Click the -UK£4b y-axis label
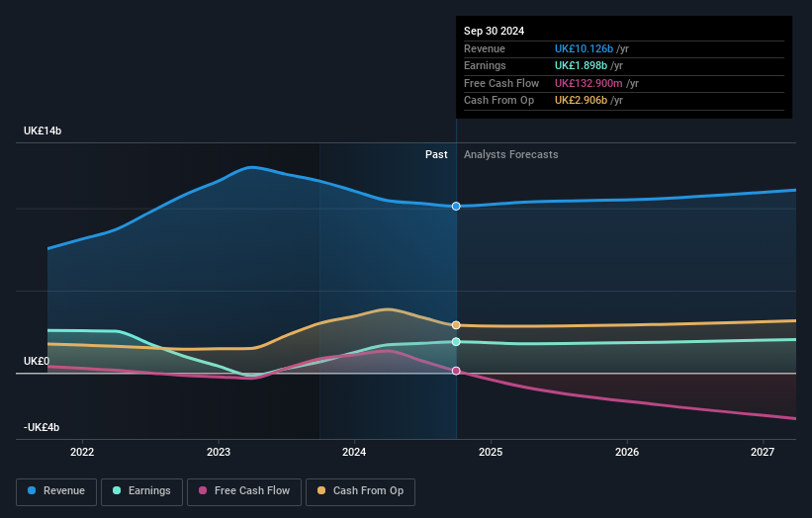This screenshot has width=812, height=518. [x=42, y=427]
